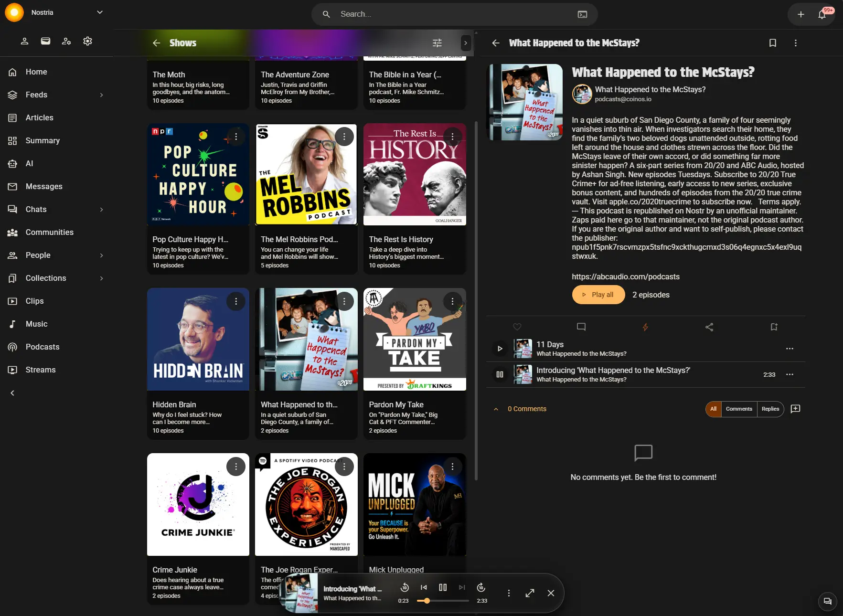This screenshot has height=616, width=843.
Task: Go back using arrow beside Shows
Action: coord(156,43)
